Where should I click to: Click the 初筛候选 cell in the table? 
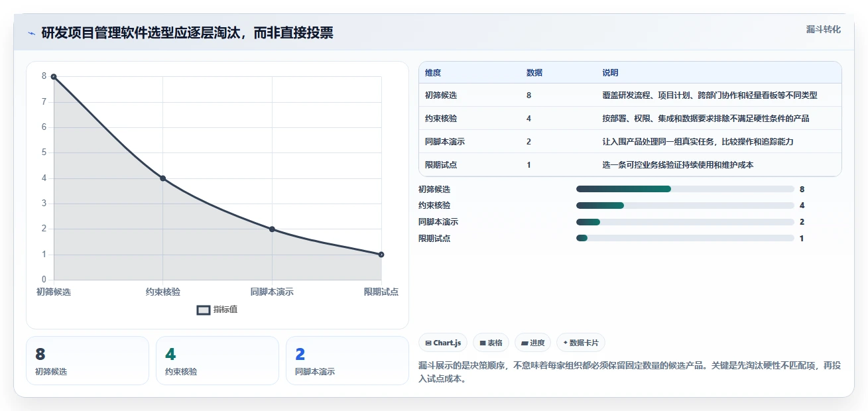tap(441, 95)
